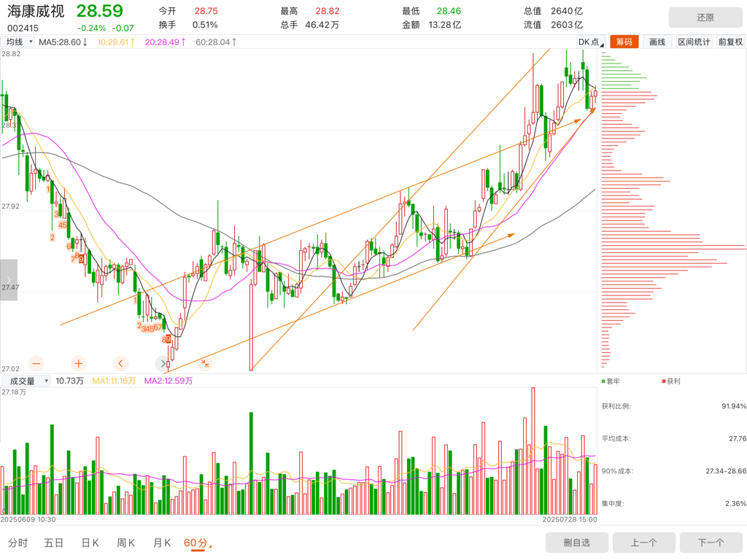The image size is (747, 560).
Task: Switch to the 月K tab
Action: click(162, 542)
